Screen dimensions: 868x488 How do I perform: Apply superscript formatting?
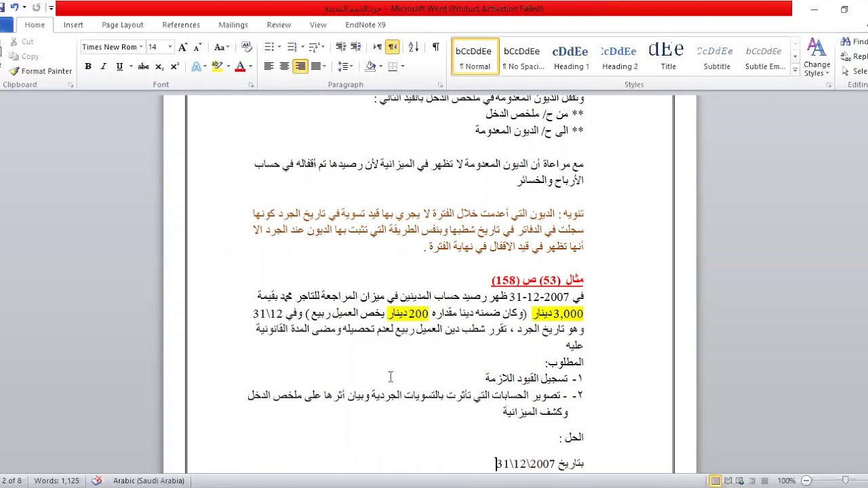tap(175, 66)
